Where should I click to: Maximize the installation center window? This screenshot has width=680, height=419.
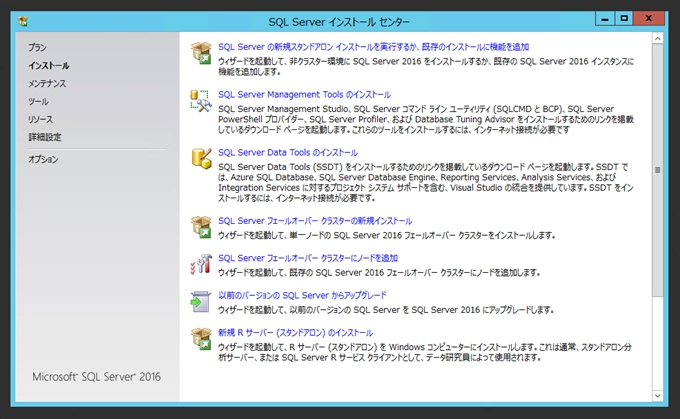coord(624,19)
